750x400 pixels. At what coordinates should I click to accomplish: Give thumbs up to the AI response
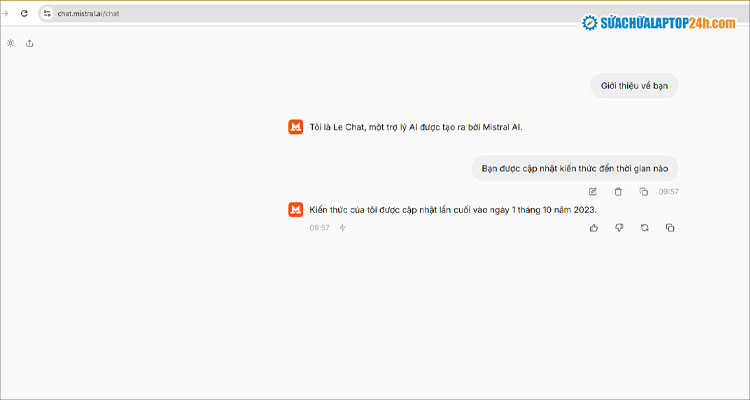593,228
